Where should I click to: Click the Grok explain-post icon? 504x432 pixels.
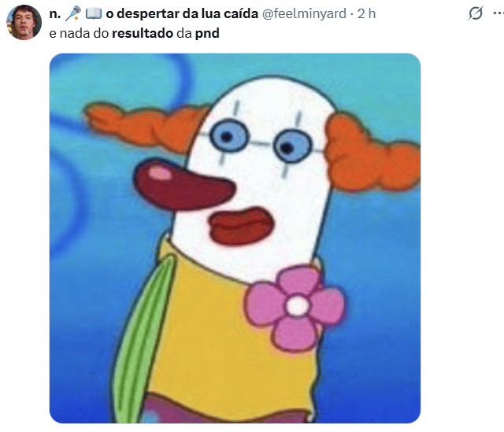(x=475, y=13)
